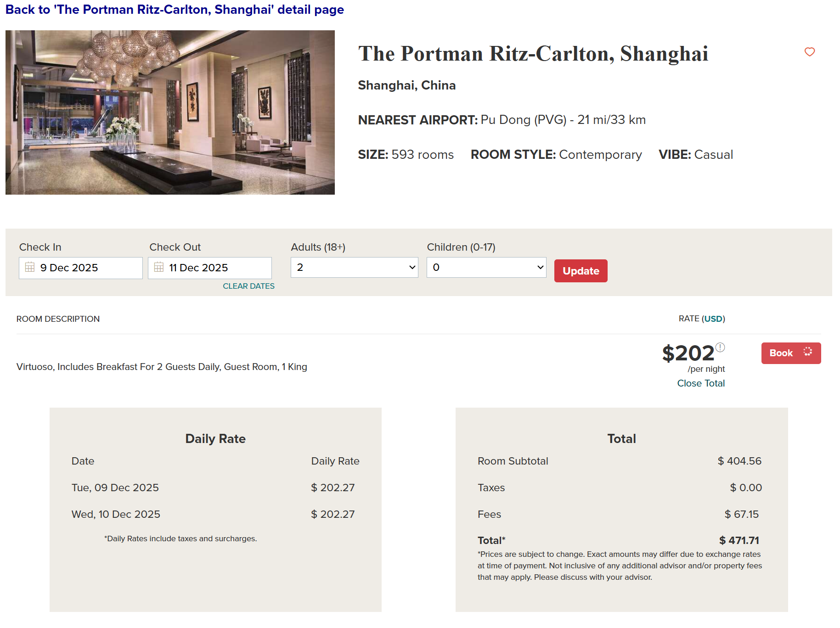Click the $202 per night rate

(x=688, y=353)
